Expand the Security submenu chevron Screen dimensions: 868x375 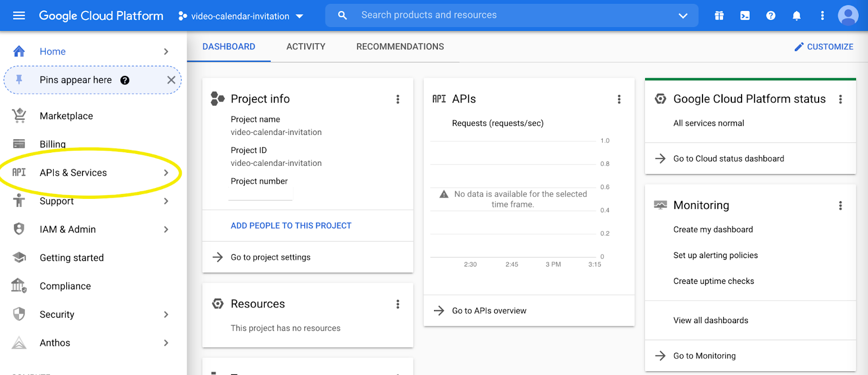[x=166, y=314]
